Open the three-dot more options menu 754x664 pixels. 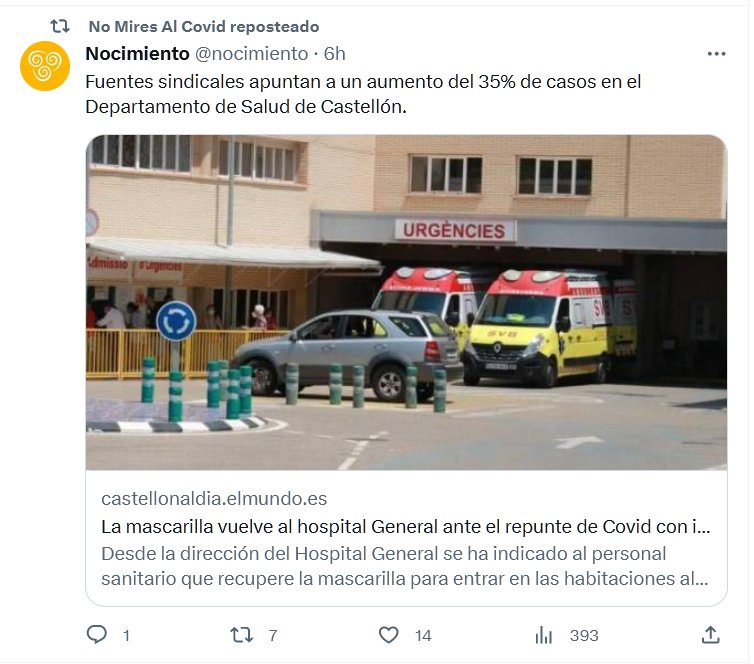716,54
